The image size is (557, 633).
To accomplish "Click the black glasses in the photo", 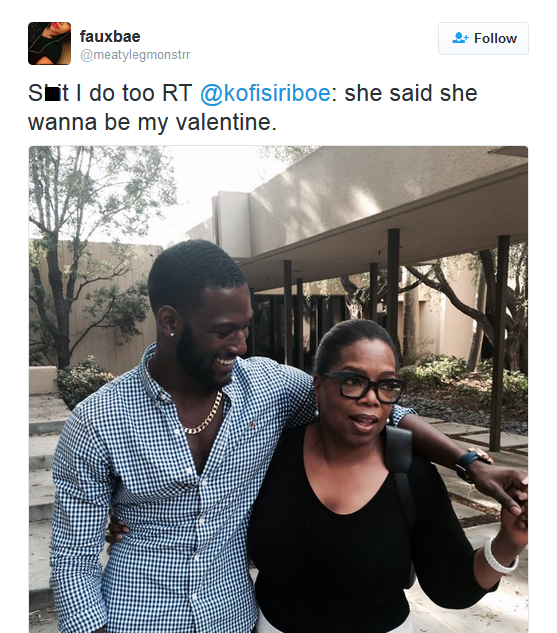I will pos(362,386).
